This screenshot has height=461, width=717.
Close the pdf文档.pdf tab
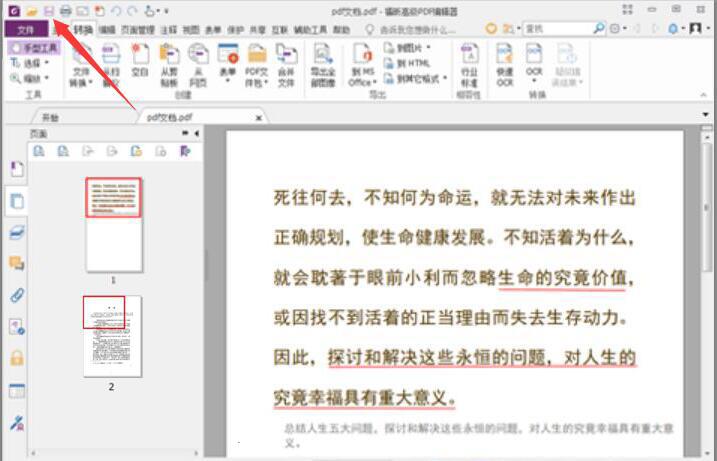tap(258, 118)
